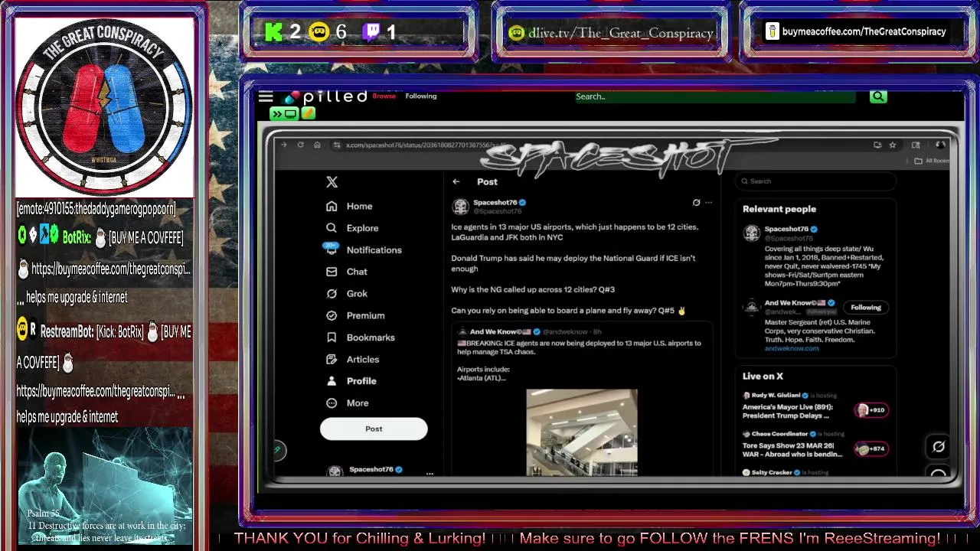The image size is (980, 551).
Task: Select the Browse tab on Pilled
Action: (x=384, y=96)
